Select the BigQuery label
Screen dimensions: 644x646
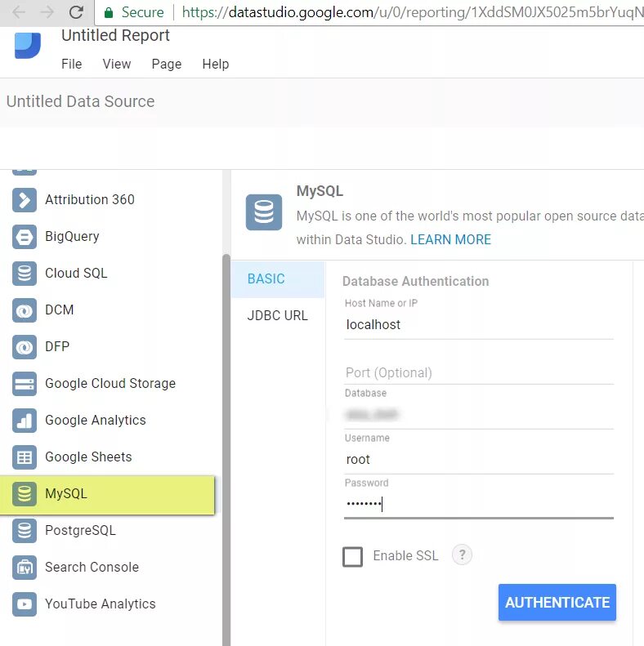[72, 237]
